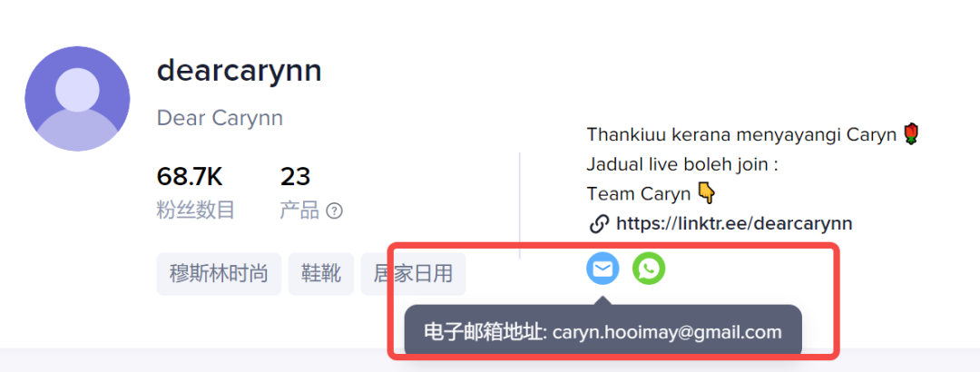Select the 鞋靴 category tag
The width and height of the screenshot is (980, 372).
[321, 274]
